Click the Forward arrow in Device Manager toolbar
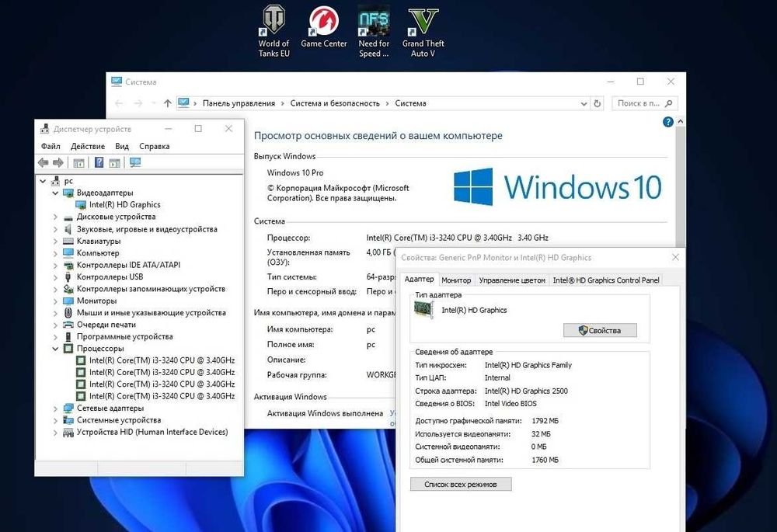This screenshot has height=532, width=777. point(58,162)
